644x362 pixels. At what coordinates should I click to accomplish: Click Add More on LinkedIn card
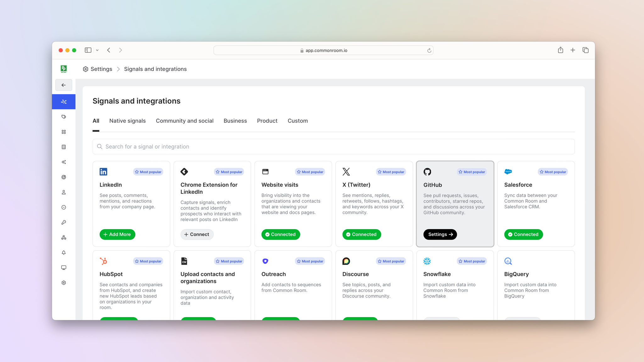click(117, 234)
